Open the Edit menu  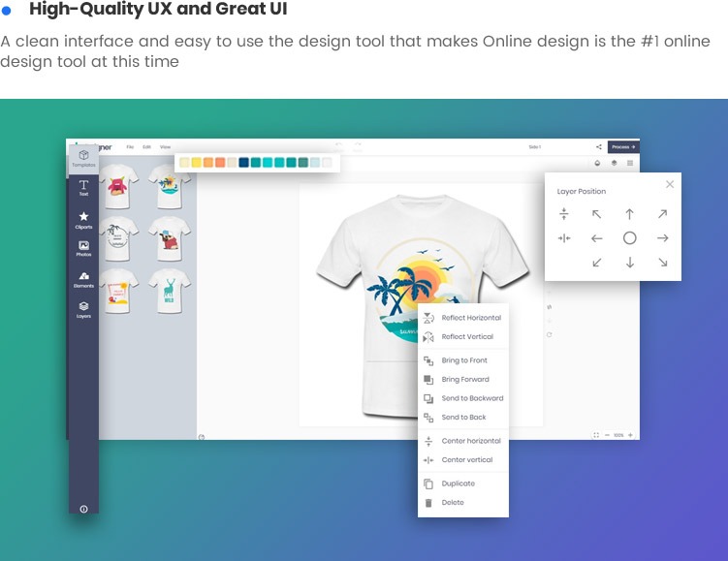[146, 147]
